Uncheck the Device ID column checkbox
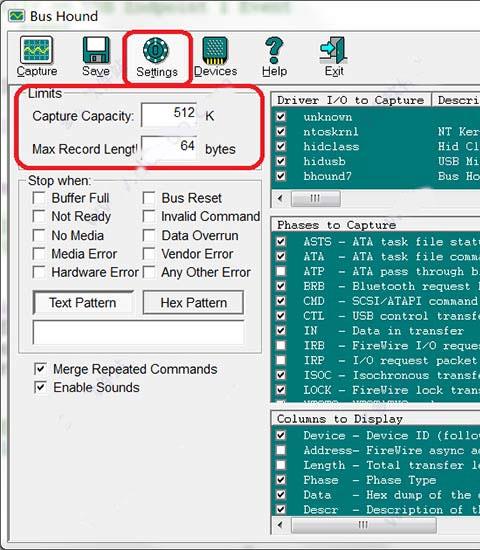 pos(281,435)
